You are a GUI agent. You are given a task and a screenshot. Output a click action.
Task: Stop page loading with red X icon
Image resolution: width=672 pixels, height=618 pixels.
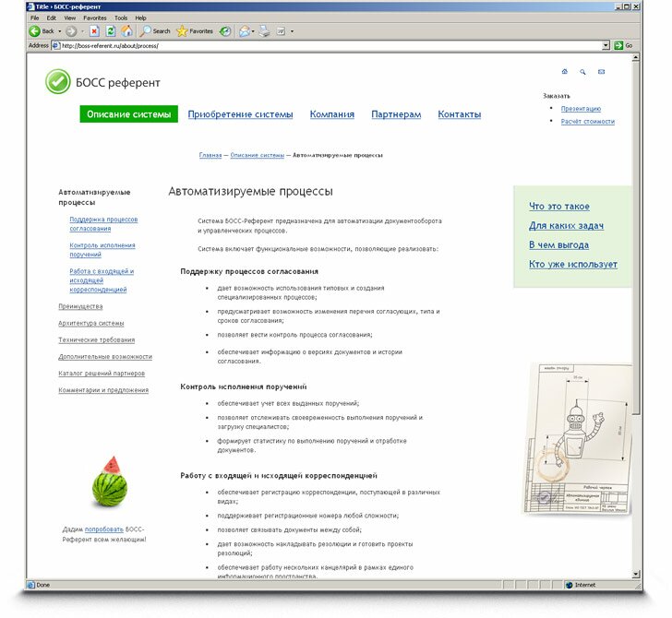[x=94, y=31]
